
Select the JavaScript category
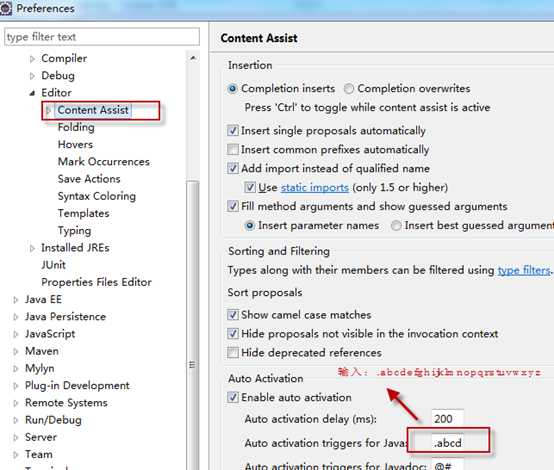point(50,334)
